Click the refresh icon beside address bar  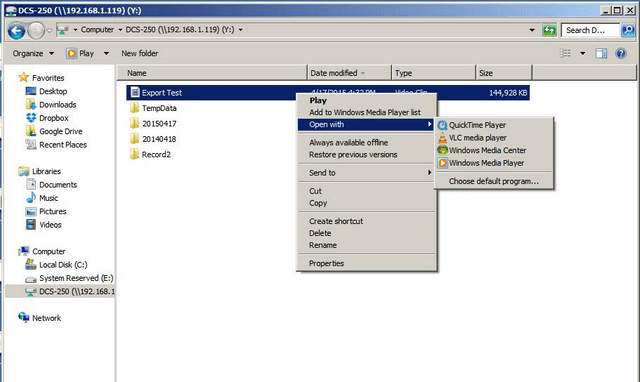pyautogui.click(x=549, y=30)
